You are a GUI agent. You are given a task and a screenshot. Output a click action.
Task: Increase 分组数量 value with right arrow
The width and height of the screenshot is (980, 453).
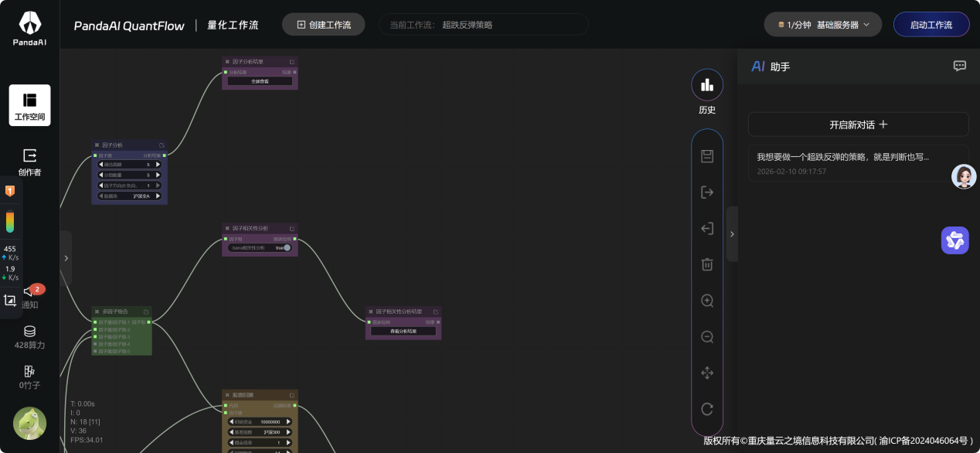pyautogui.click(x=158, y=175)
